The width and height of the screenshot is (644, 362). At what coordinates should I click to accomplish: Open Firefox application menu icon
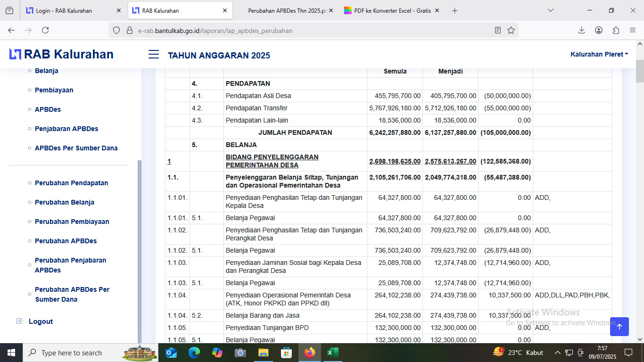click(633, 30)
